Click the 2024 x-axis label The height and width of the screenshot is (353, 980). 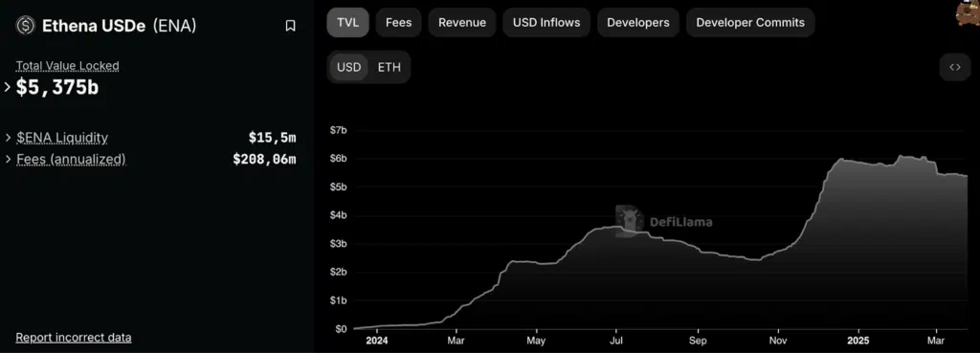(x=377, y=342)
